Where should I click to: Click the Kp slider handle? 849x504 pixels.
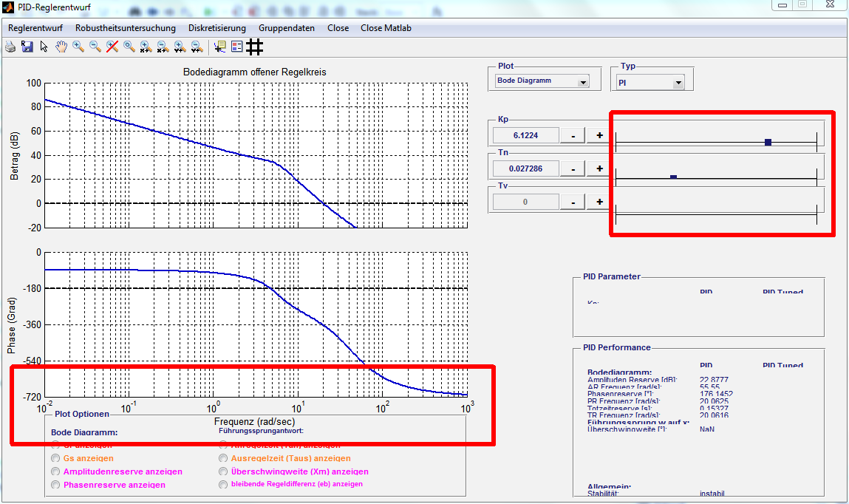pyautogui.click(x=768, y=142)
